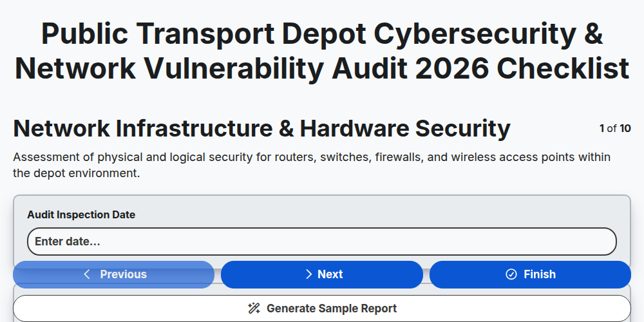Click the "1 of 10" page indicator

(615, 129)
